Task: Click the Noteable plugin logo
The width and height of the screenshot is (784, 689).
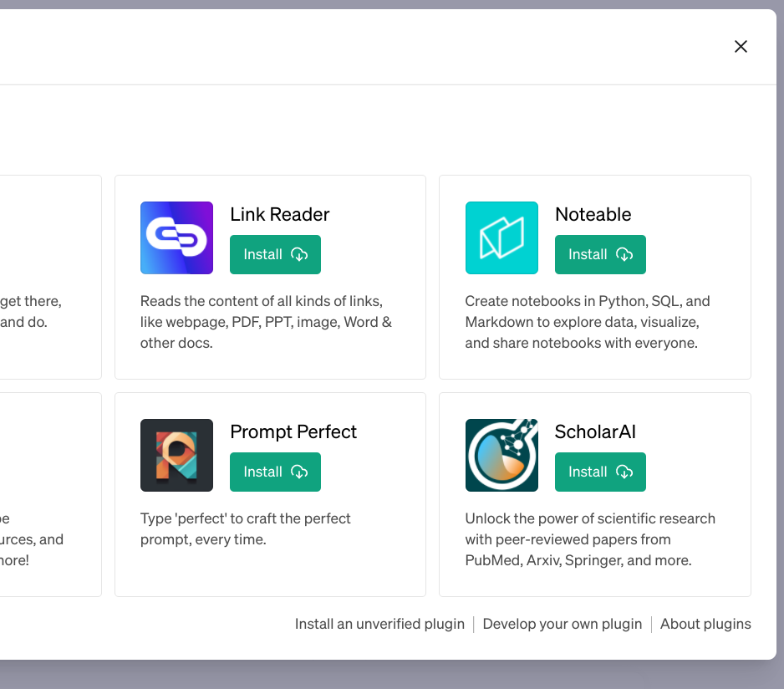Action: (x=501, y=237)
